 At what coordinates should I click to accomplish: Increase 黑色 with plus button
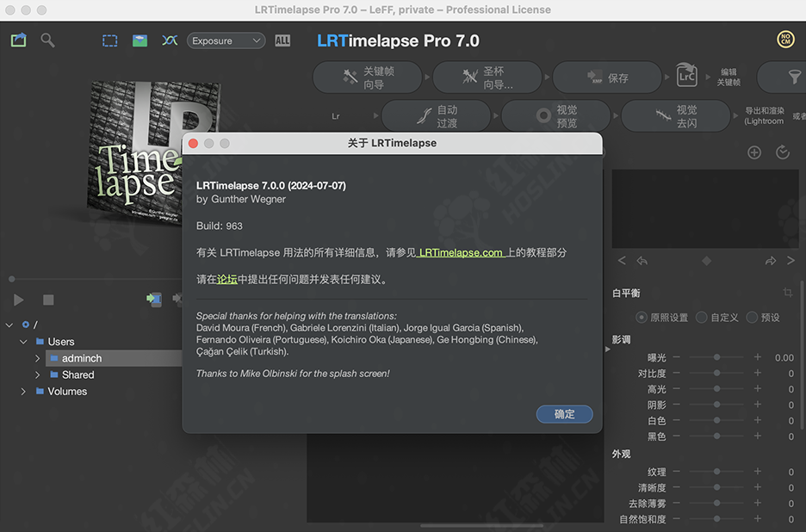tap(757, 436)
